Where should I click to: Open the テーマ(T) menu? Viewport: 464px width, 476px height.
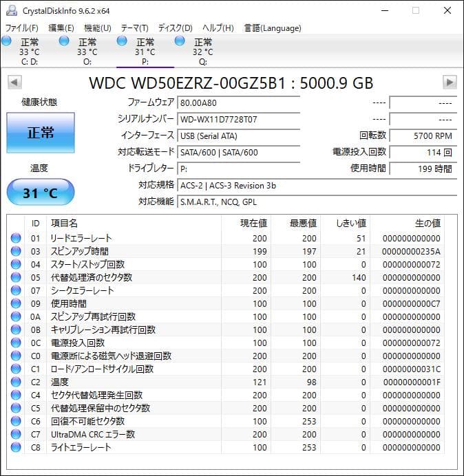(x=135, y=28)
